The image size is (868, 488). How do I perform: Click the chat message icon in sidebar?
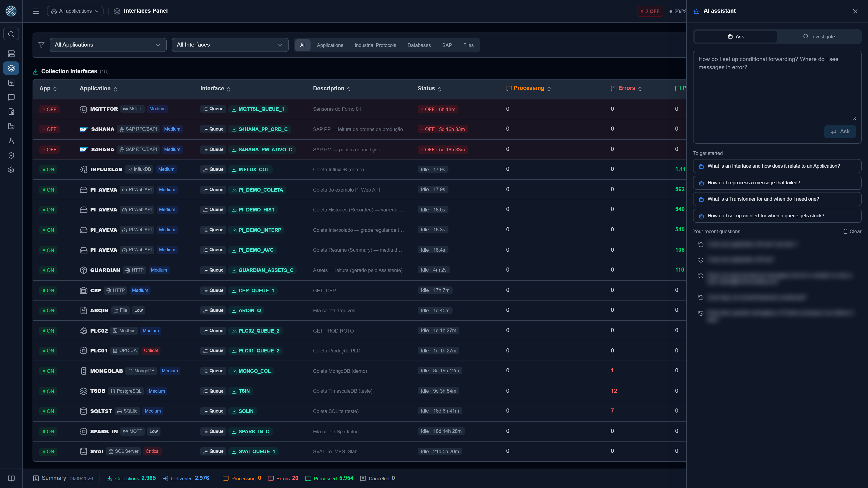coord(11,97)
